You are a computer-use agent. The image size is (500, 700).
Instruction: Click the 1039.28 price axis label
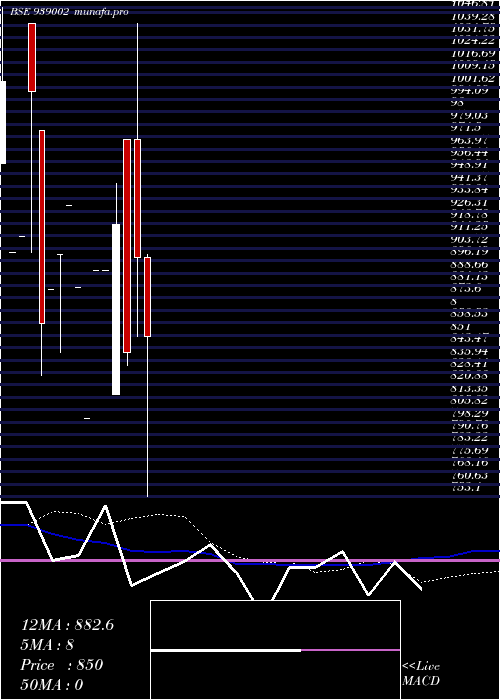473,16
